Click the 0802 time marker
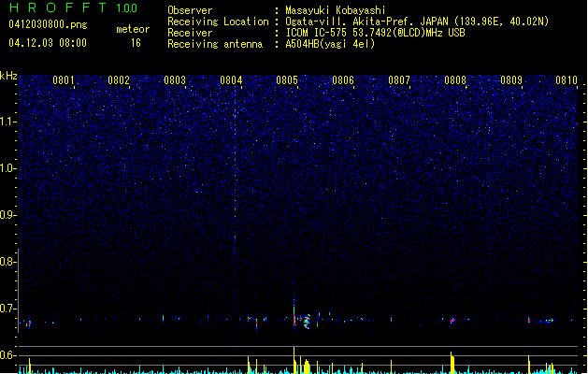588x374 pixels. pos(119,80)
